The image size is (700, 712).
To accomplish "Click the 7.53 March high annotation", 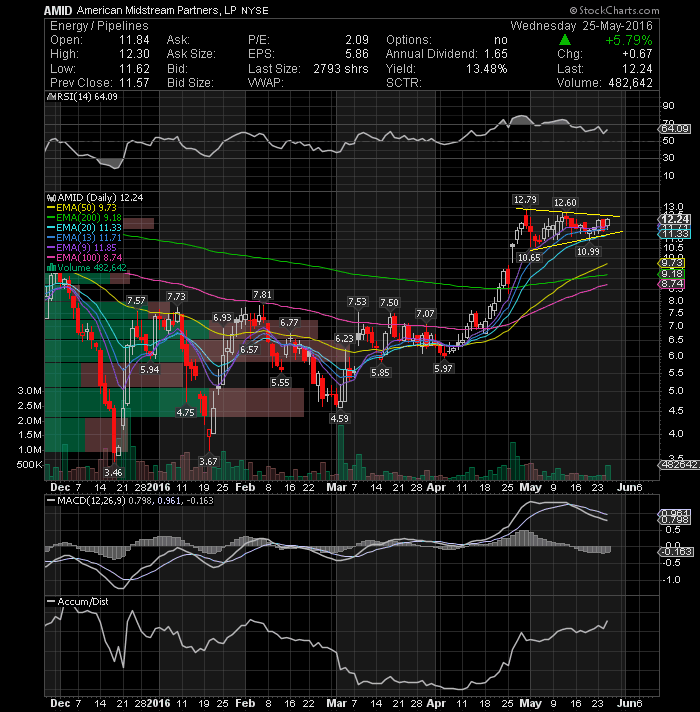I will tap(357, 302).
